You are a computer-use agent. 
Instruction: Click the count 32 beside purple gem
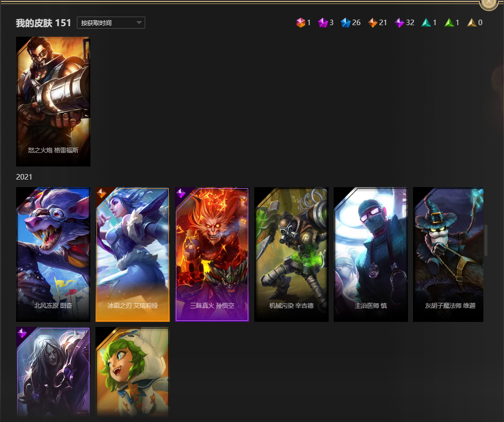410,23
